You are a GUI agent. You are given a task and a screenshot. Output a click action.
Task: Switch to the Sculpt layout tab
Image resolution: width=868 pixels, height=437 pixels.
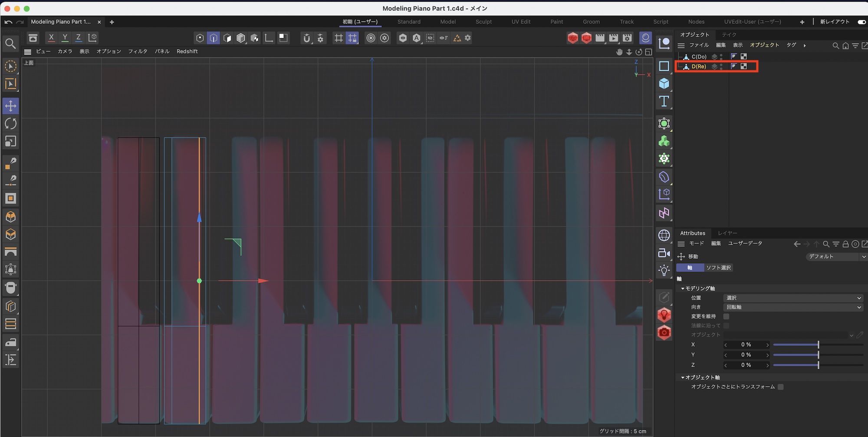pos(483,22)
